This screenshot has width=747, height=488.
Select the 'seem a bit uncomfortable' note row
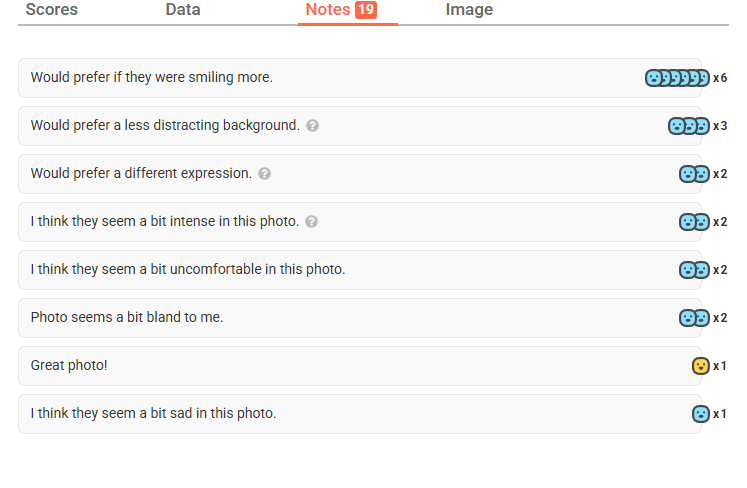pyautogui.click(x=188, y=270)
